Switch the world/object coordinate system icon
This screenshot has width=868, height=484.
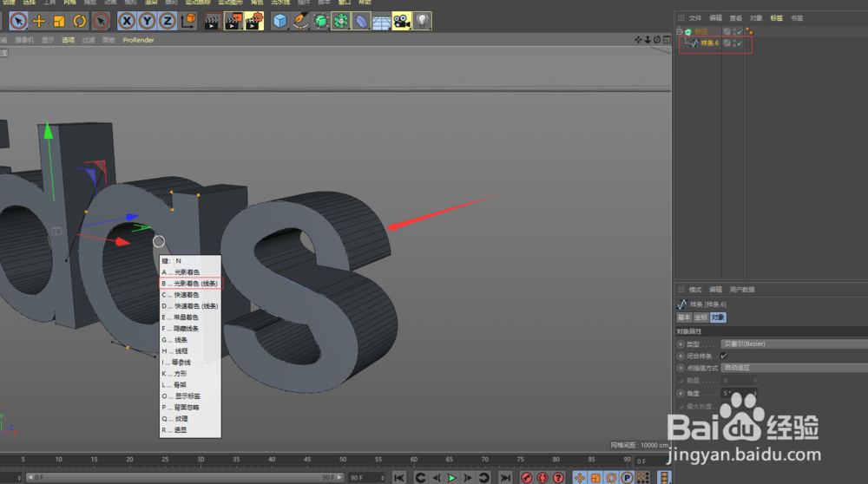pyautogui.click(x=187, y=21)
